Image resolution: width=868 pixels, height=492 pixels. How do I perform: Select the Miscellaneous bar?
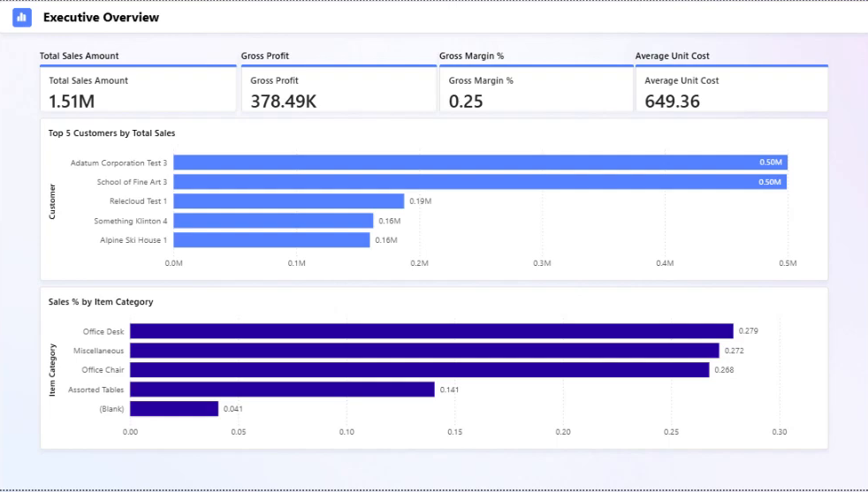point(424,351)
